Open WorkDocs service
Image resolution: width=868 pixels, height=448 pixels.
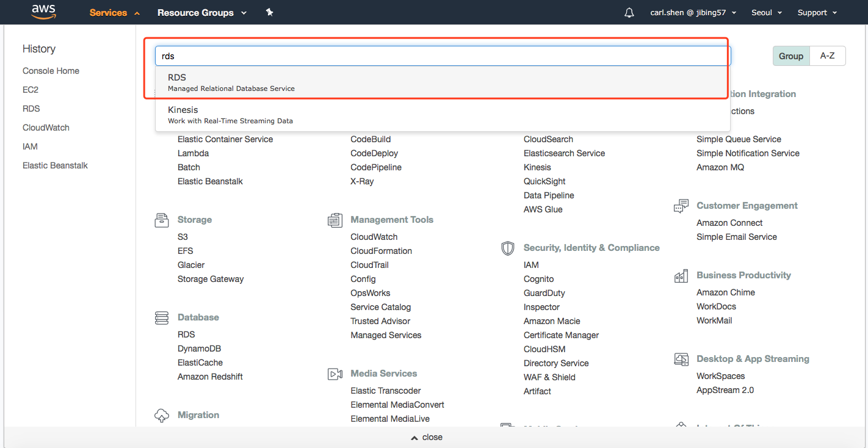(x=716, y=306)
